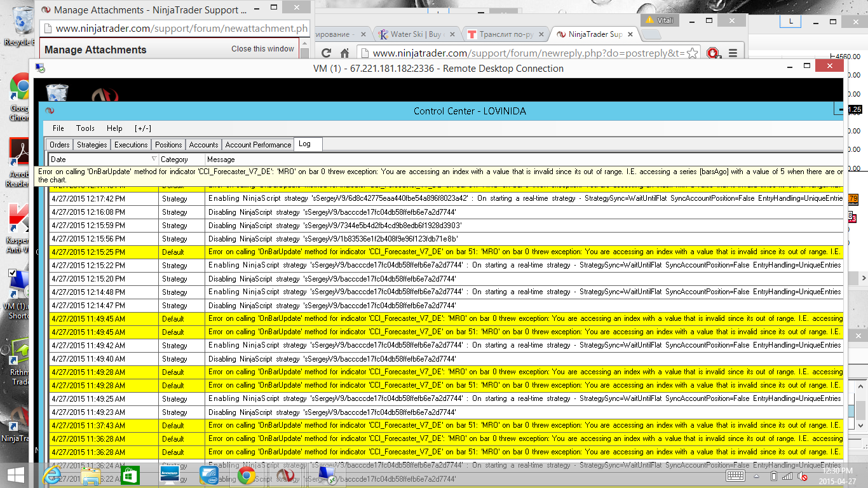Click the [+/-] menu item

(x=143, y=128)
